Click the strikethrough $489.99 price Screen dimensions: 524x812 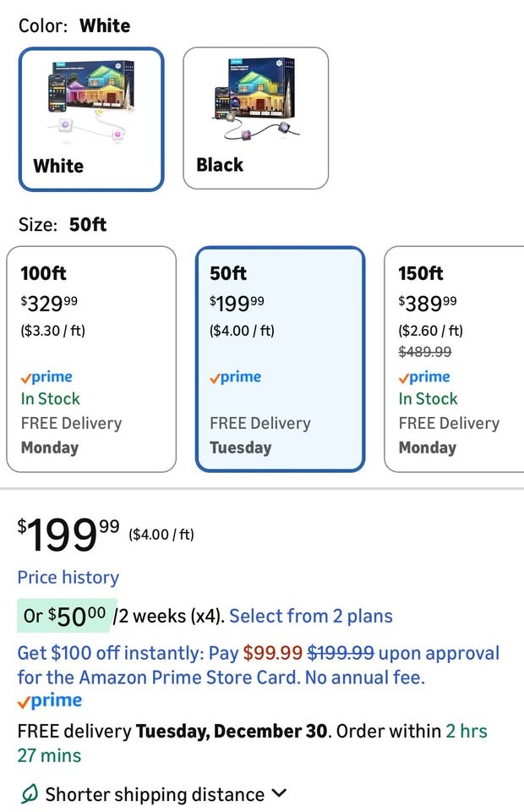425,351
